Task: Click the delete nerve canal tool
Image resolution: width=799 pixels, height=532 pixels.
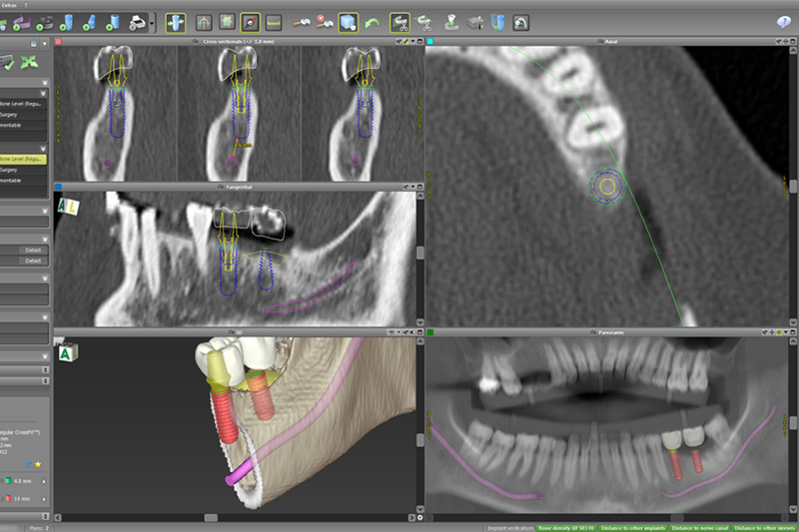Action: (x=324, y=23)
